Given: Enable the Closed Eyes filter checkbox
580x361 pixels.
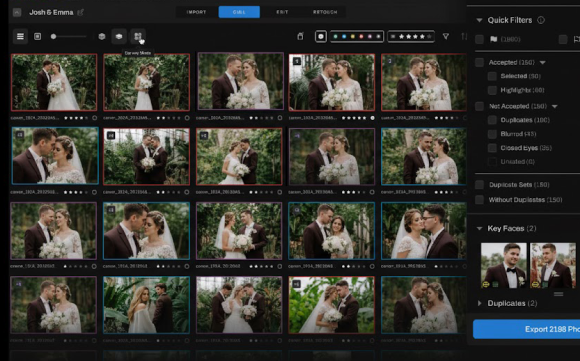Looking at the screenshot, I should pos(492,148).
